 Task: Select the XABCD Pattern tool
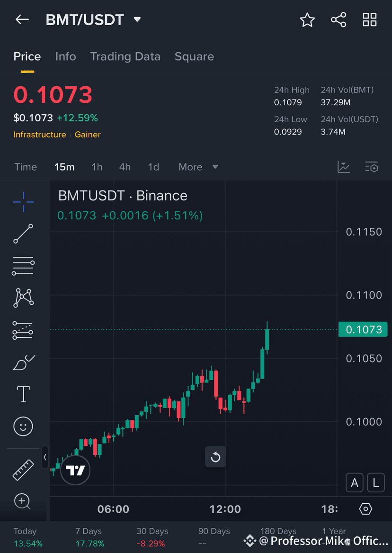coord(23,298)
